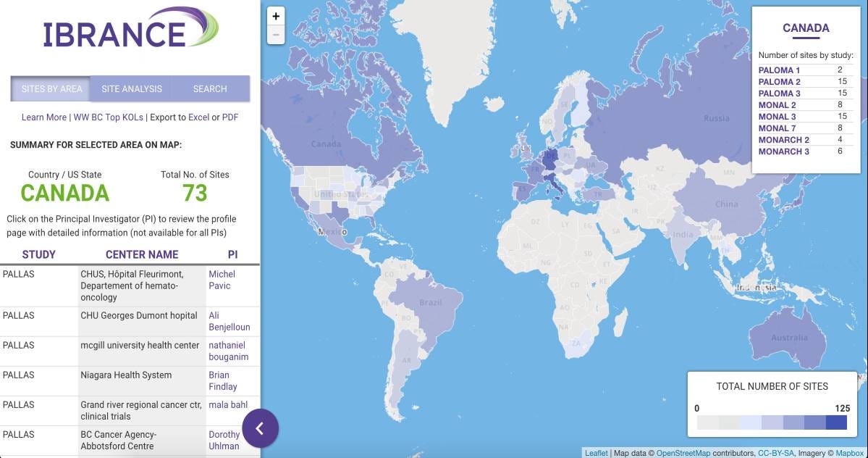Open the CC-BY-SA license link
This screenshot has width=868, height=458.
pyautogui.click(x=775, y=453)
